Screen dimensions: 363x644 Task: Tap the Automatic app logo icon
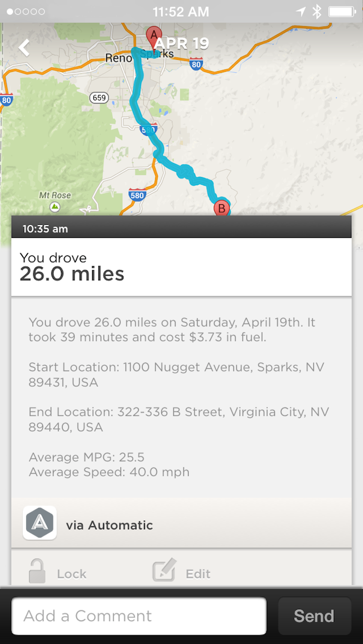point(40,523)
